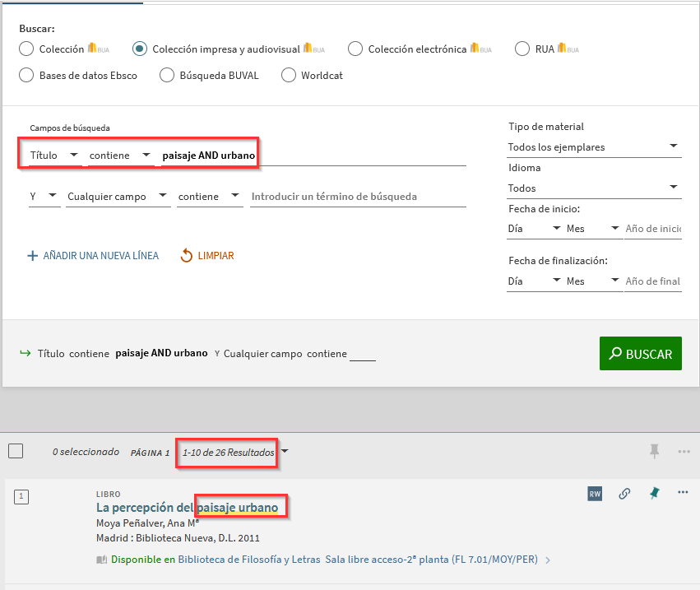
Task: Select Bases de datos Ebsco radio button
Action: point(27,76)
